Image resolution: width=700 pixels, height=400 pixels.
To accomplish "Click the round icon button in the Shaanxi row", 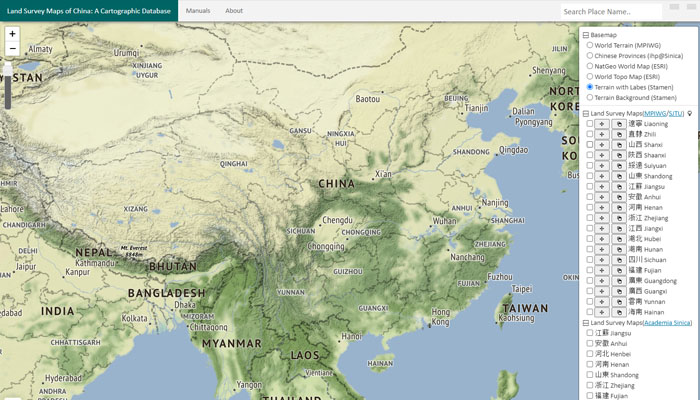I will (x=619, y=155).
